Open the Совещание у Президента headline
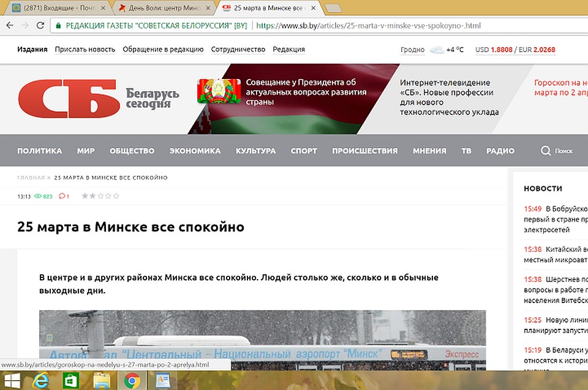This screenshot has height=390, width=588. 306,92
